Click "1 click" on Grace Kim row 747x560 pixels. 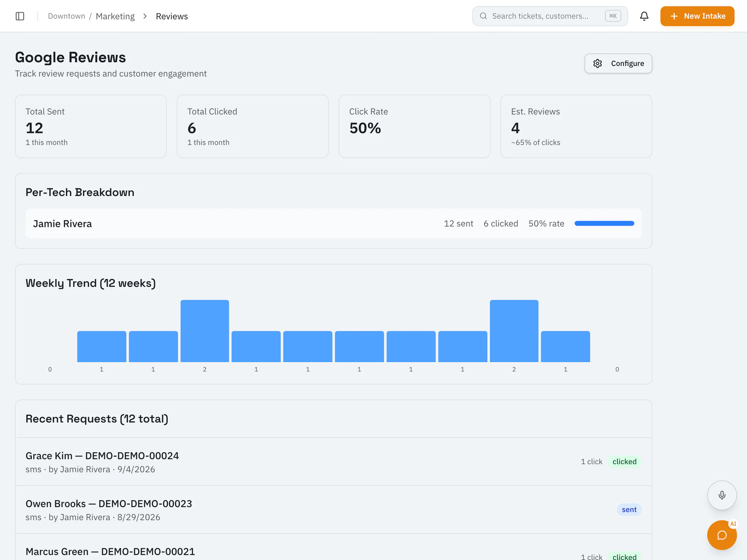coord(591,461)
